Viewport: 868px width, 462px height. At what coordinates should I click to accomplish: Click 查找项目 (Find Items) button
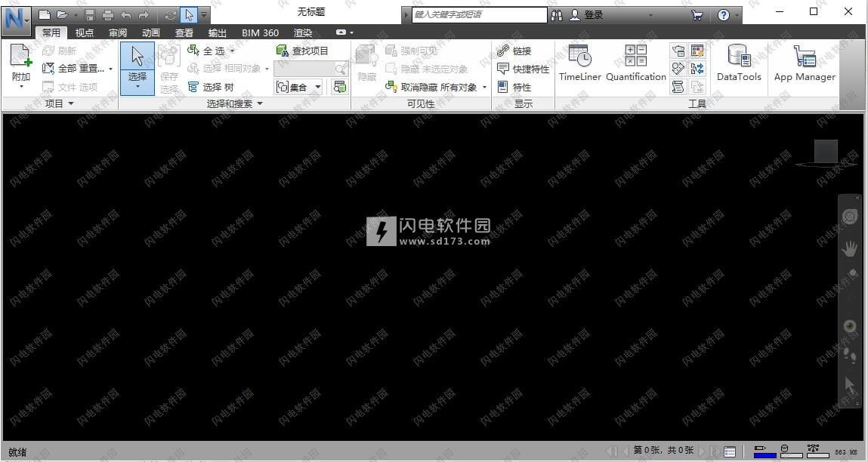[x=302, y=51]
